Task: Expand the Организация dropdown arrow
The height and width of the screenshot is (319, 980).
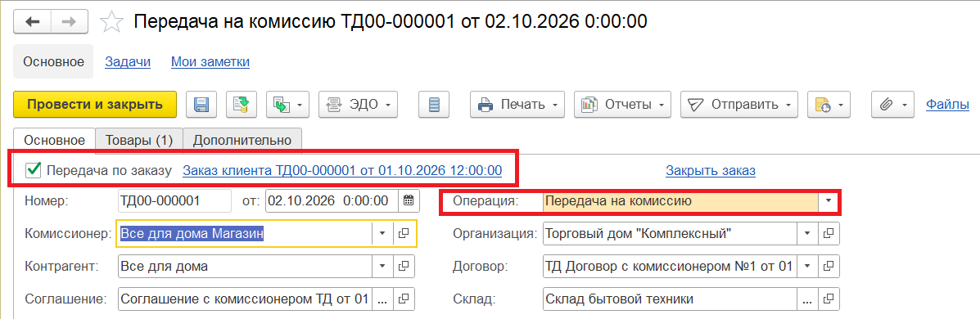Action: pos(807,233)
